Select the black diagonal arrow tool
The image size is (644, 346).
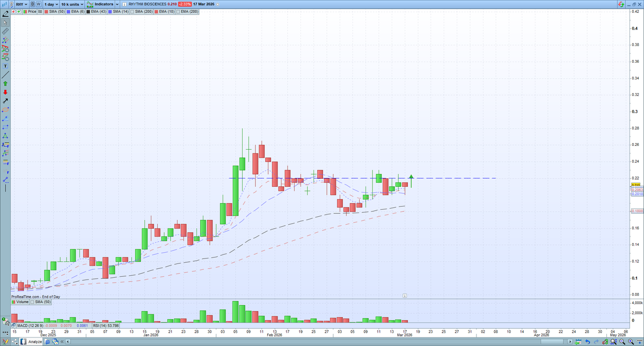(x=5, y=100)
